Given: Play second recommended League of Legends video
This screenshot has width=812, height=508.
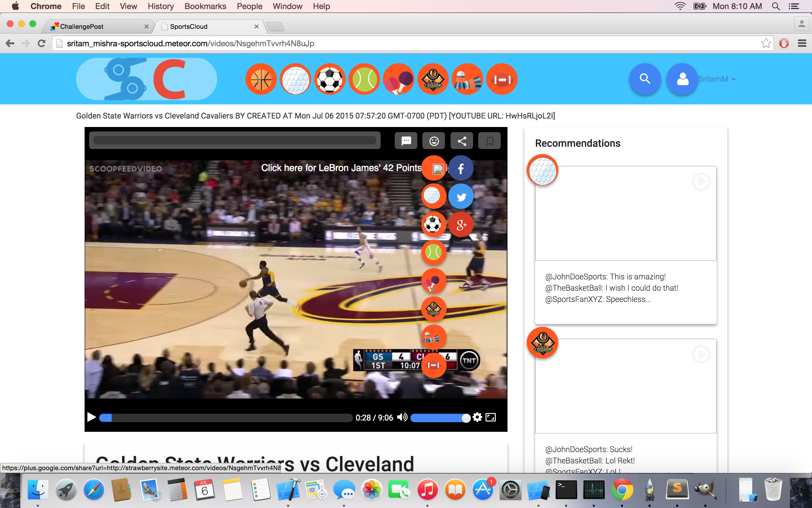Looking at the screenshot, I should [701, 354].
